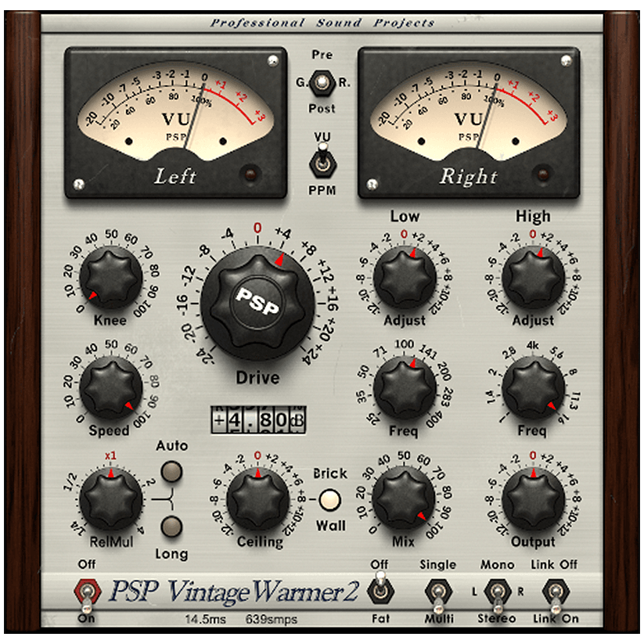The height and width of the screenshot is (644, 644).
Task: Click the Output knob
Action: pyautogui.click(x=533, y=498)
